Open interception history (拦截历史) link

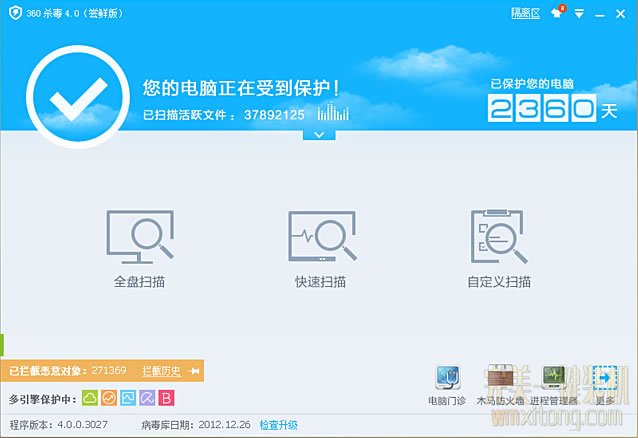[x=161, y=371]
